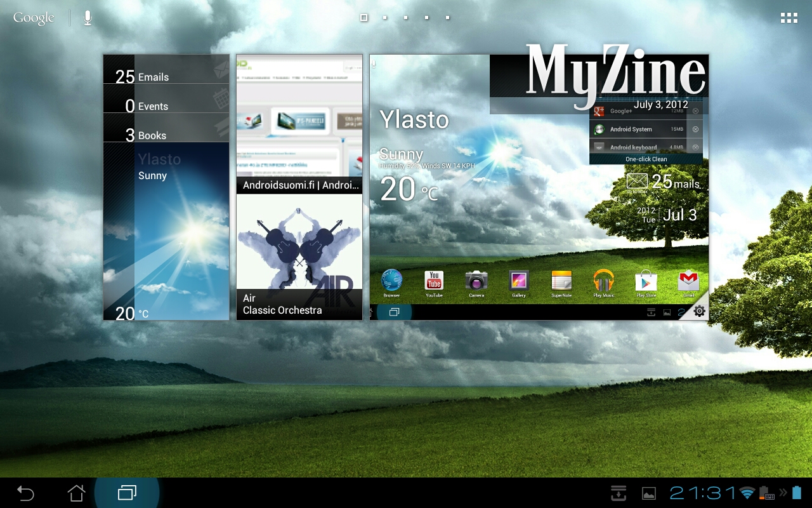Image resolution: width=812 pixels, height=508 pixels.
Task: Tap the 21:31 clock
Action: (702, 493)
